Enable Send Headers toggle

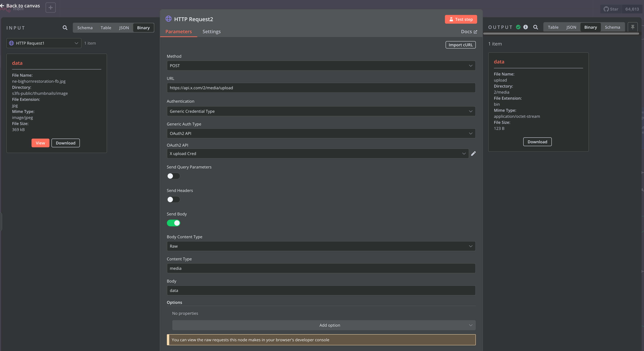click(x=173, y=200)
